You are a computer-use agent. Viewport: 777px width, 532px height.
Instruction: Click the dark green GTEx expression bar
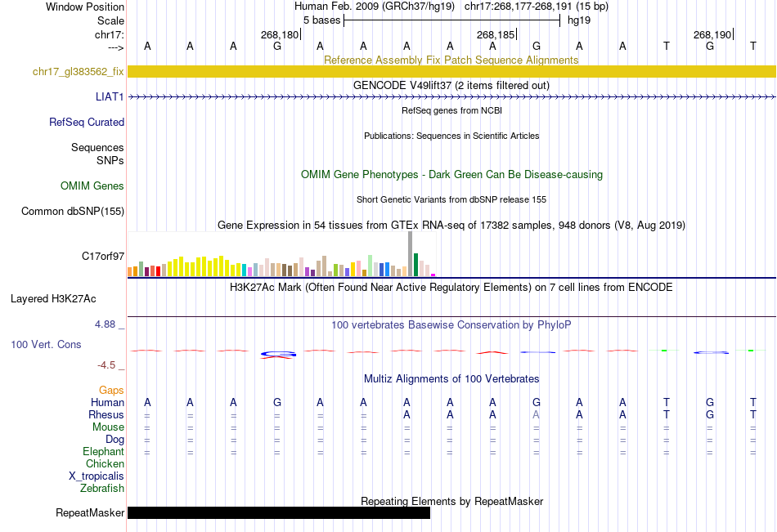coord(415,265)
